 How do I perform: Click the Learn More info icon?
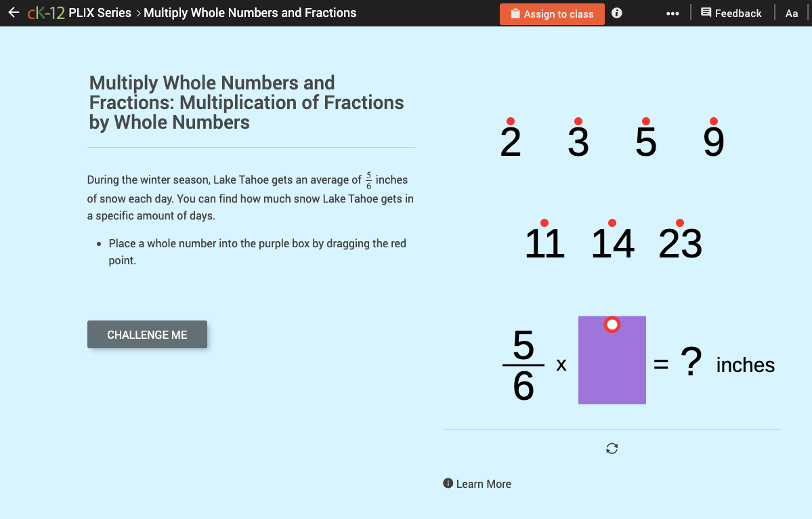point(448,483)
